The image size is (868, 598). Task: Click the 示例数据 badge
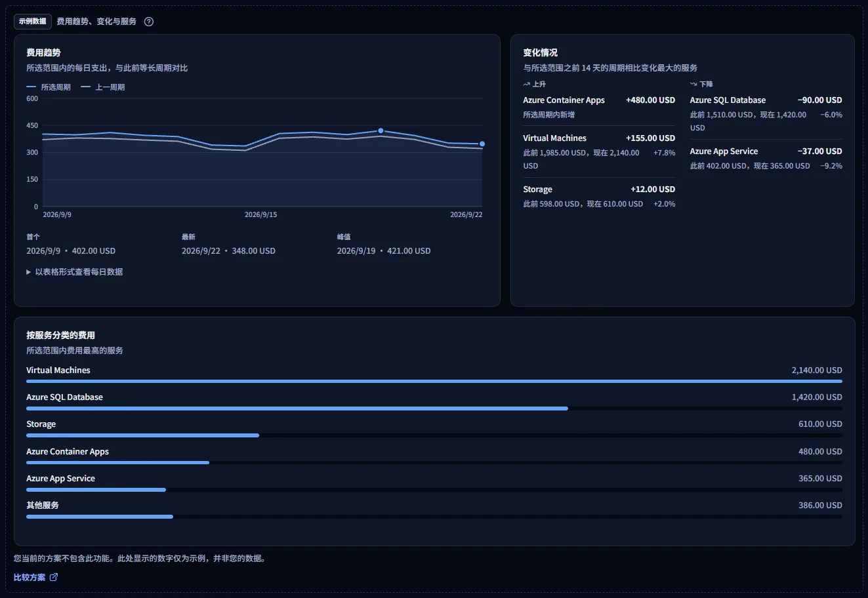(33, 22)
